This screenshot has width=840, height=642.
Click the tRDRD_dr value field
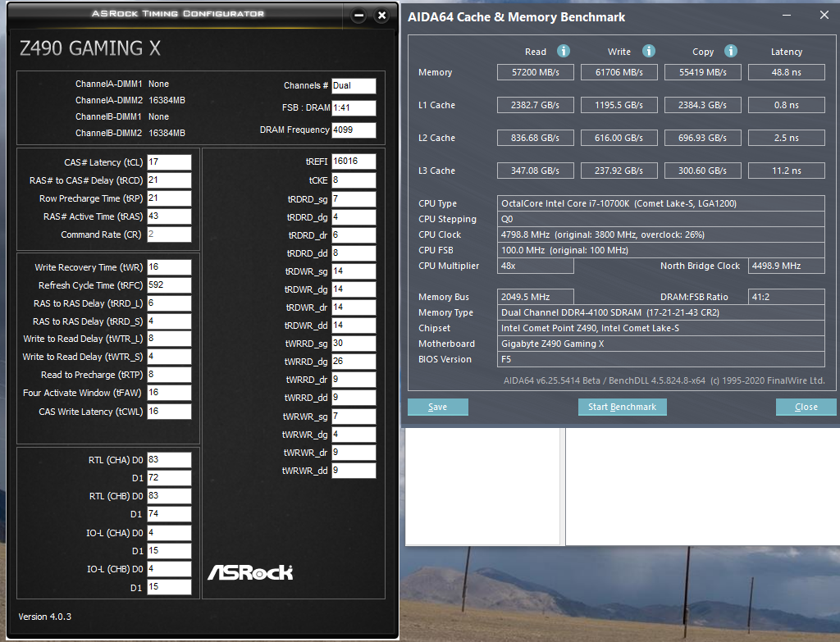pyautogui.click(x=354, y=235)
